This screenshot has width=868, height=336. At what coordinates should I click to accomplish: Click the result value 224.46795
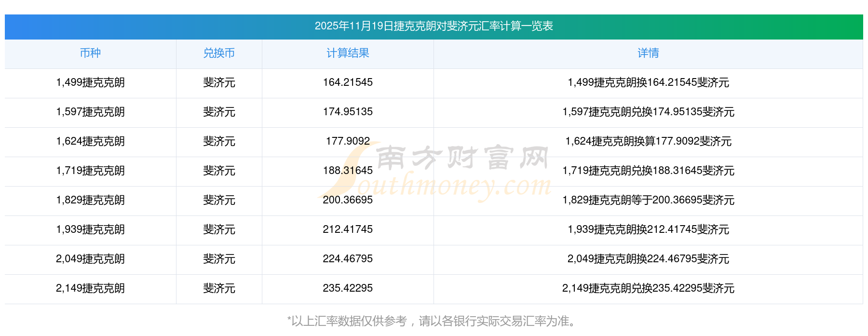click(348, 259)
